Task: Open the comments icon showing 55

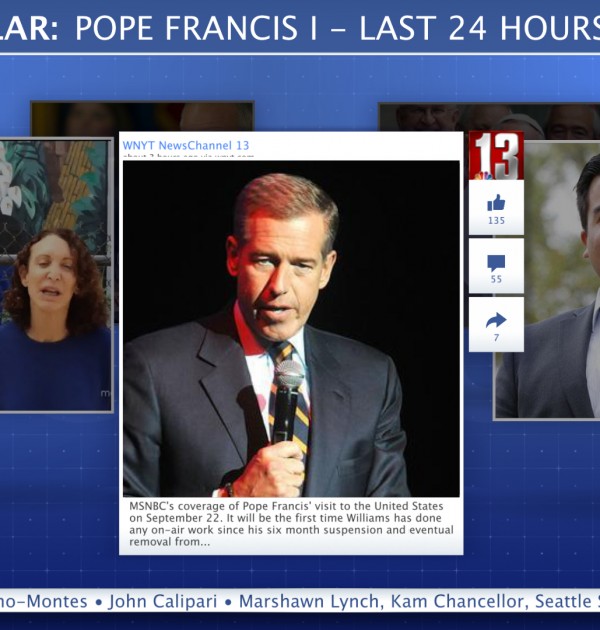Action: (496, 263)
